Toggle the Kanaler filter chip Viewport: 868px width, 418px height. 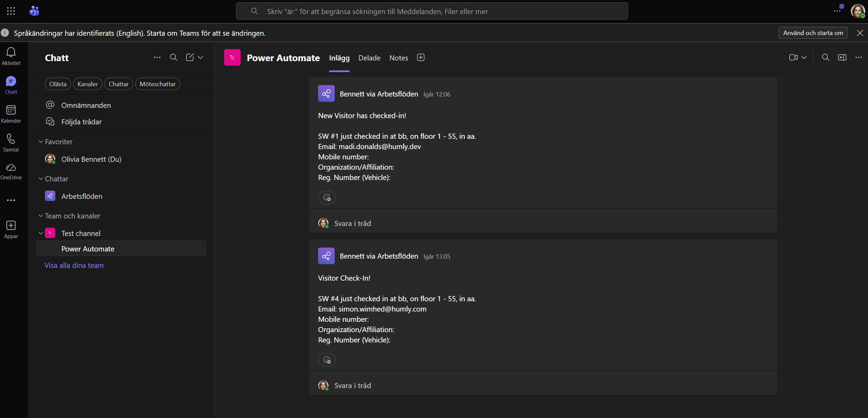point(88,84)
